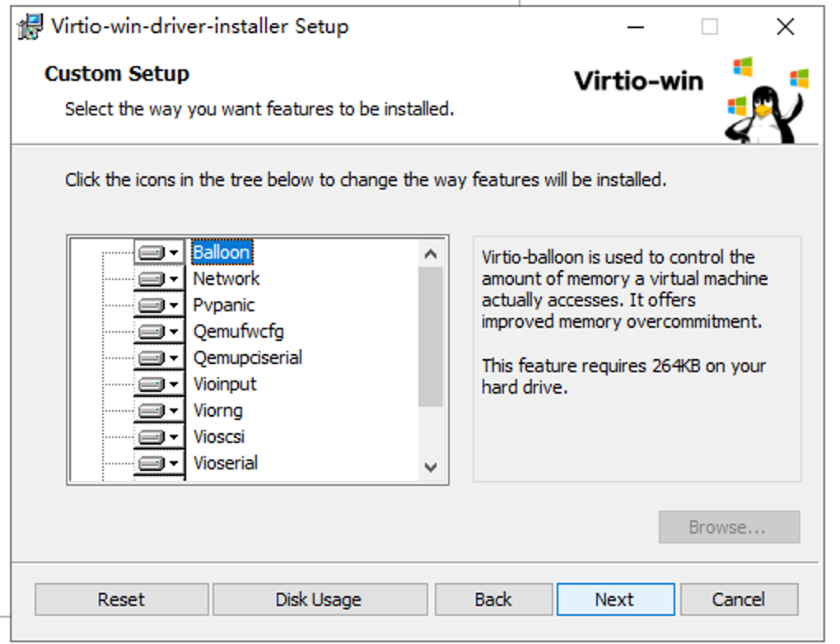Minimize the setup window
The image size is (840, 644).
[x=636, y=26]
